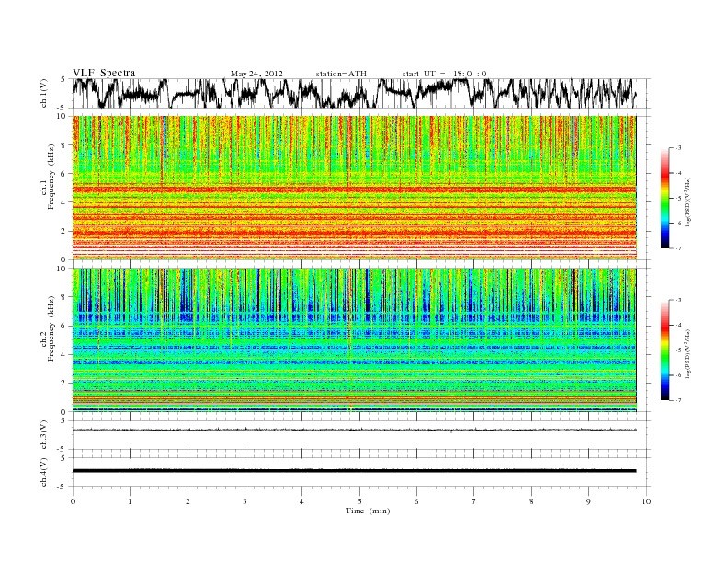Viewport: 728px width, 563px height.
Task: Click the "ch.4(V)" axis label
Action: coord(44,472)
